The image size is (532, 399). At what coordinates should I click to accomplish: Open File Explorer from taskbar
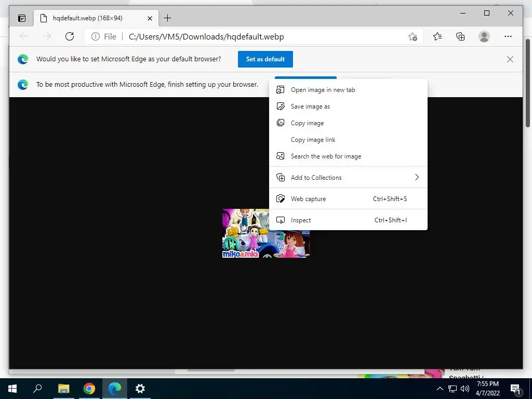[x=63, y=389]
